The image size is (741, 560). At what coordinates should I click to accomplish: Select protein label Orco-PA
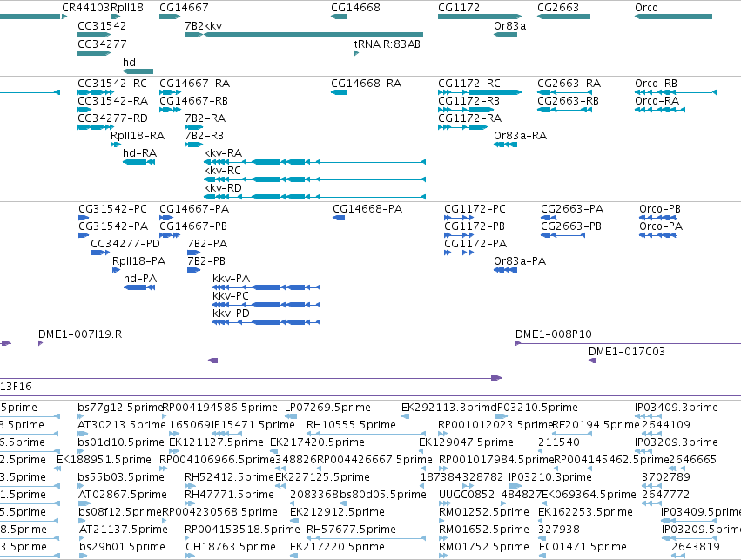pyautogui.click(x=661, y=226)
